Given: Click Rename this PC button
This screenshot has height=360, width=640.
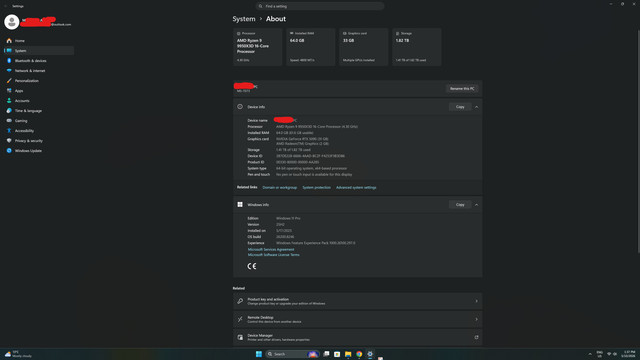Looking at the screenshot, I should click(462, 89).
